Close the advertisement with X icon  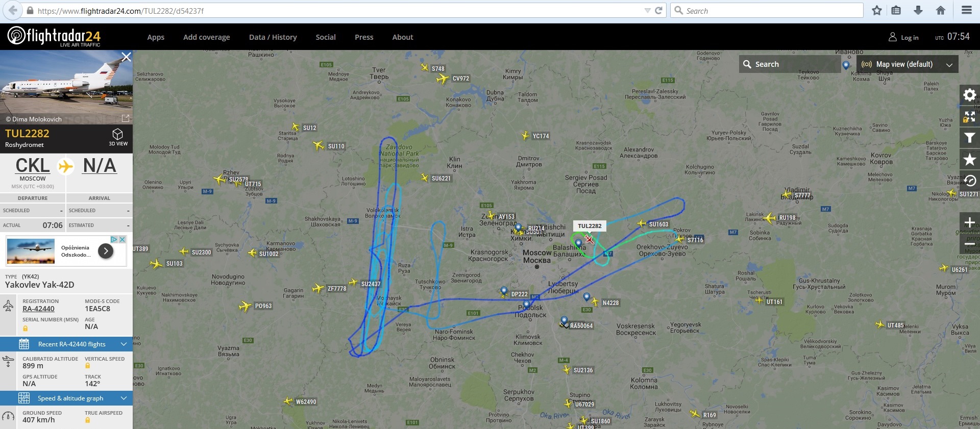click(122, 239)
